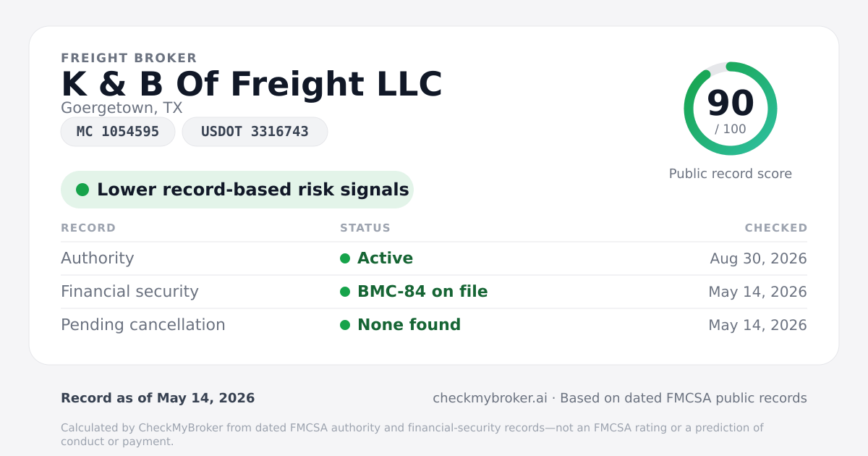Image resolution: width=868 pixels, height=456 pixels.
Task: Open the checkmybroker.ai link in the footer
Action: point(490,398)
